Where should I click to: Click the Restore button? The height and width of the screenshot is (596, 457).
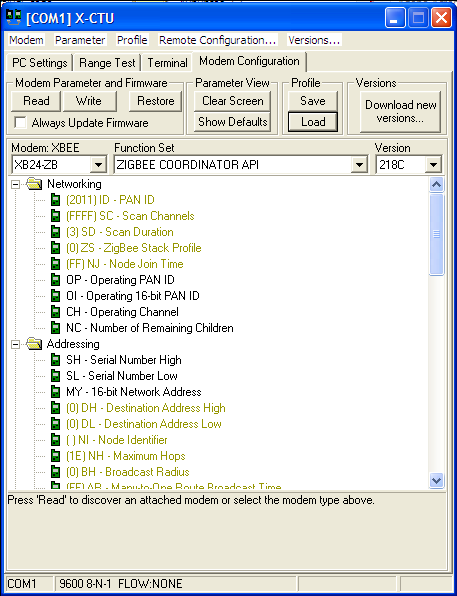coord(156,101)
